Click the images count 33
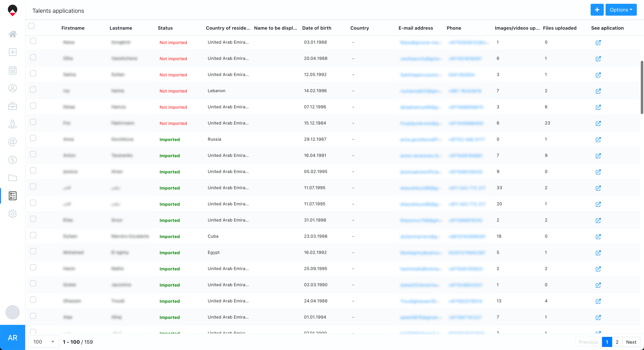Screen dimensions: 644x350 point(499,188)
